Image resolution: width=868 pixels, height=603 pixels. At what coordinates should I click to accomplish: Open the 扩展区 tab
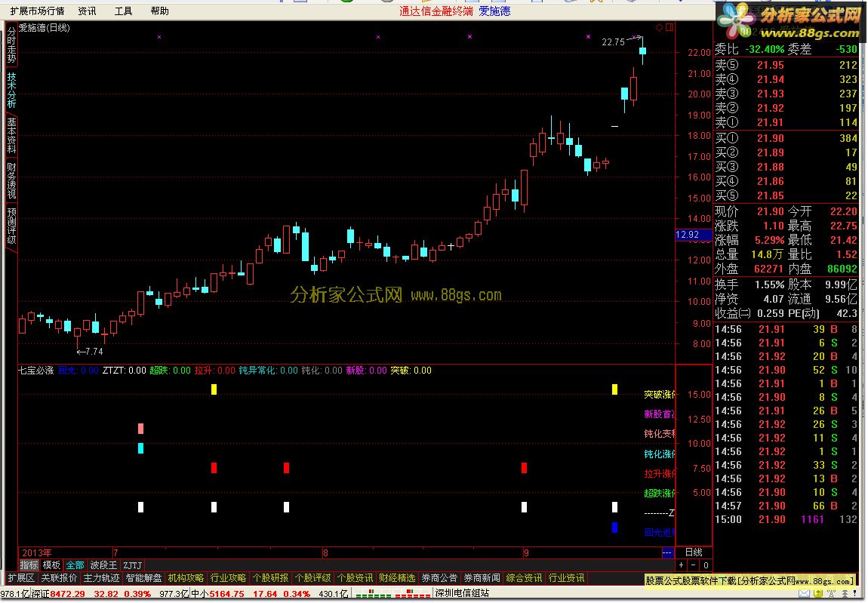[x=21, y=578]
